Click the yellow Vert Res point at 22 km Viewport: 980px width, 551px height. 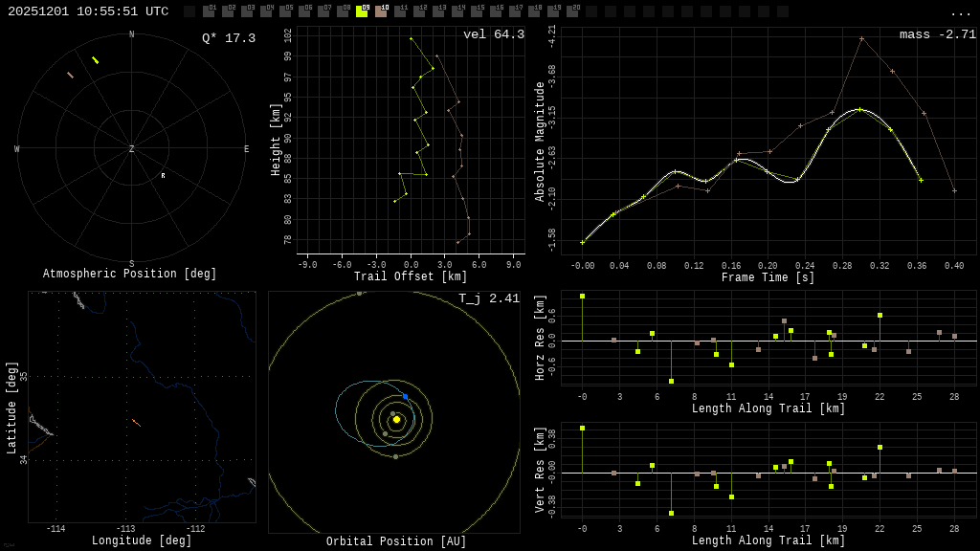point(880,448)
